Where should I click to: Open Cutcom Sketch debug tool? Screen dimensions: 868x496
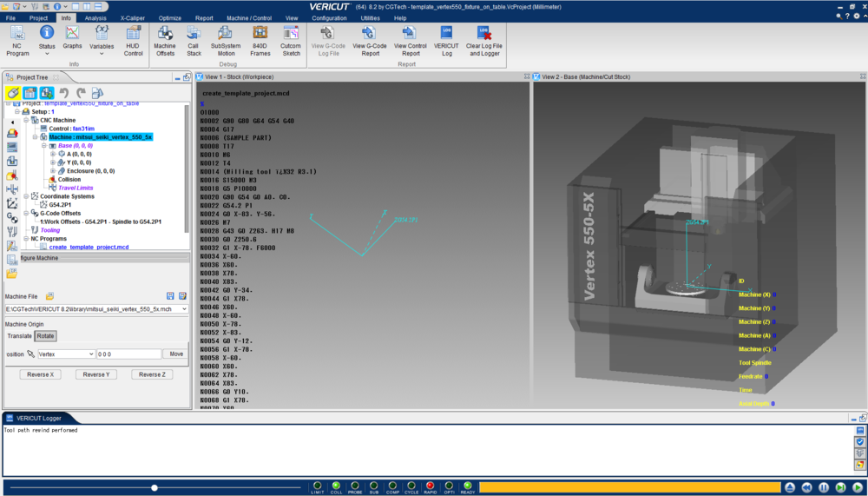(291, 41)
